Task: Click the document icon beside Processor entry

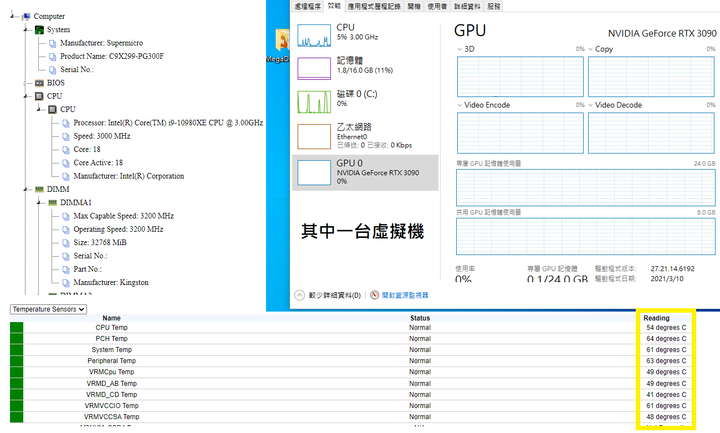Action: pos(66,123)
